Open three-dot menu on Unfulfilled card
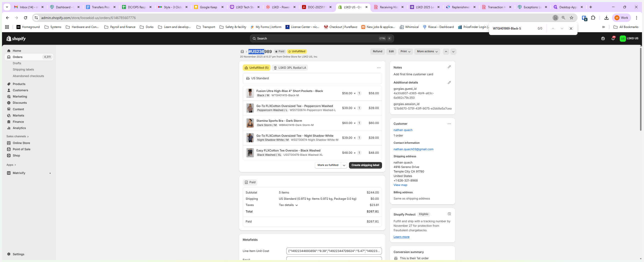 coord(378,68)
